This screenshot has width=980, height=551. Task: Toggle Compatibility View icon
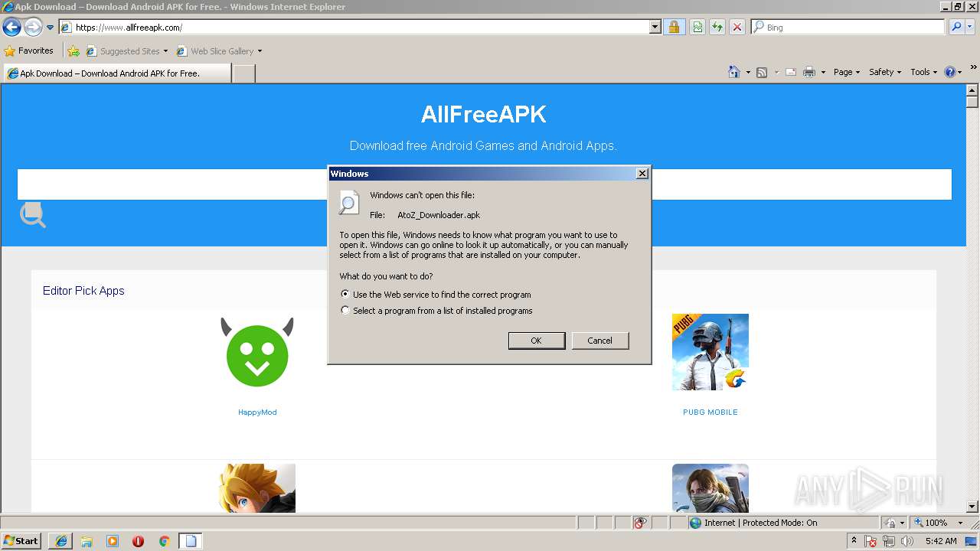pyautogui.click(x=697, y=28)
